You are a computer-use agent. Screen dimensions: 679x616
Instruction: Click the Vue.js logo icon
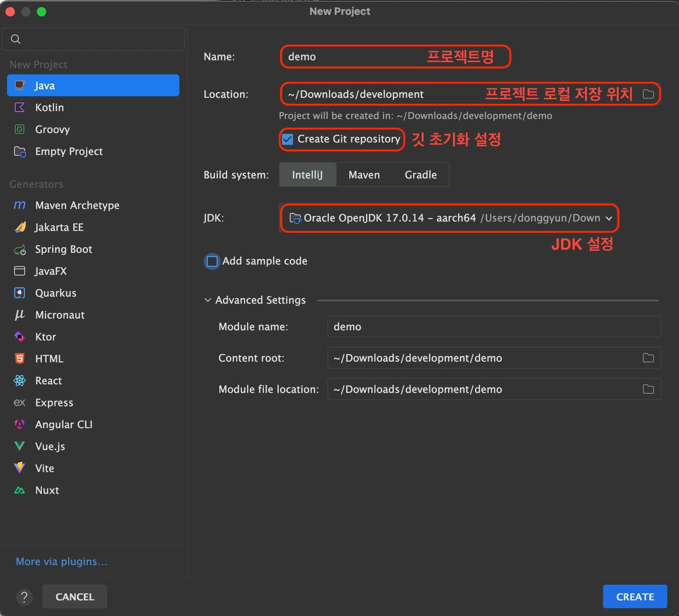20,446
